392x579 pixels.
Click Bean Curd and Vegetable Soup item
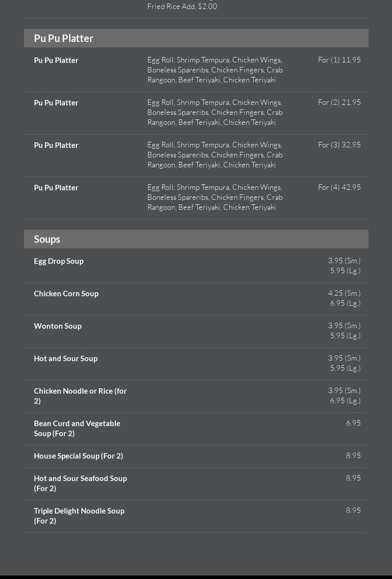[77, 428]
